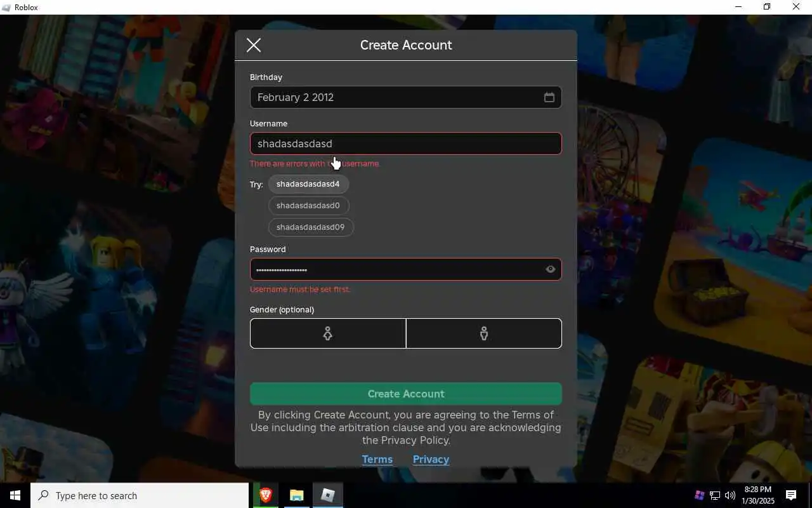Click the Birthday field showing February 2 2012
Screen dimensions: 812x508
[406, 97]
